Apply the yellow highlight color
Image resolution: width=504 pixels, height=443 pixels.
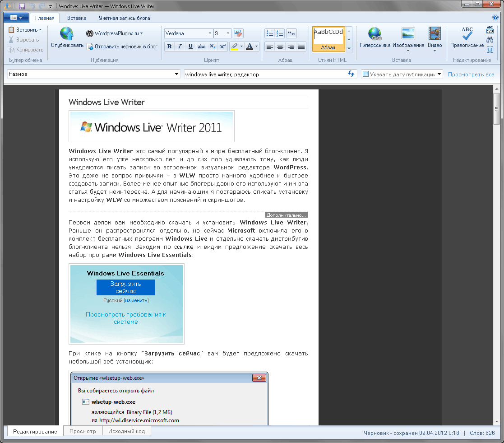[235, 47]
